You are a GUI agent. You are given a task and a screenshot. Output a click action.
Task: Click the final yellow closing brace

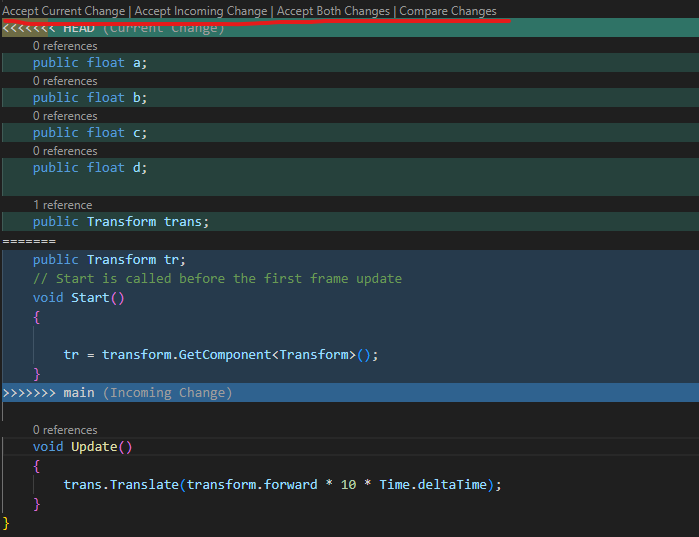tap(6, 523)
